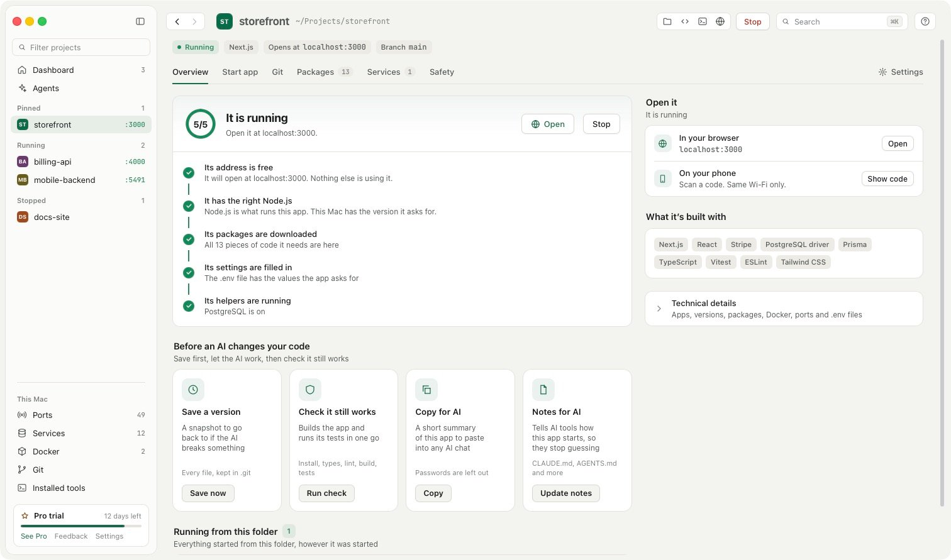
Task: Click Save now button
Action: click(x=208, y=493)
